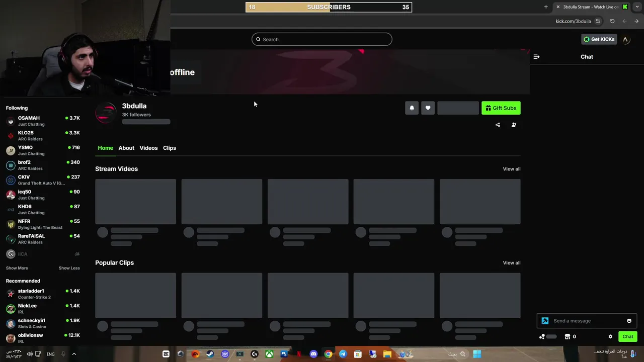Screen dimensions: 644x362
Task: Open Xbox app from the taskbar
Action: (269, 354)
